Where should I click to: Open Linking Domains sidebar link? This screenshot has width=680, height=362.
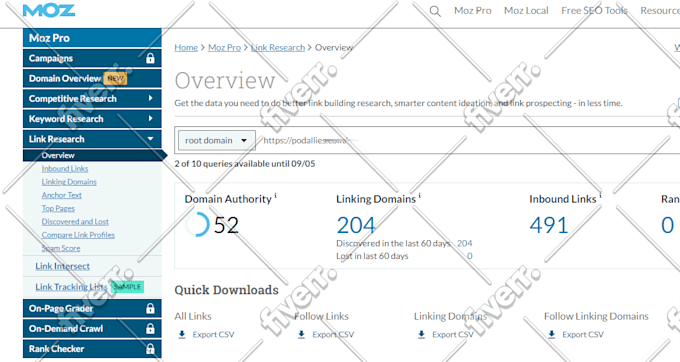click(69, 182)
